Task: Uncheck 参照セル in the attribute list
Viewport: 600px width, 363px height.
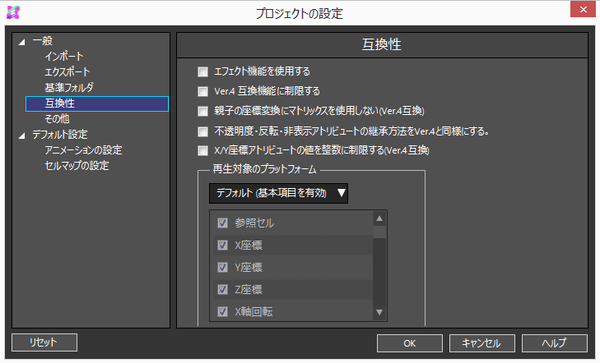Action: click(x=223, y=223)
